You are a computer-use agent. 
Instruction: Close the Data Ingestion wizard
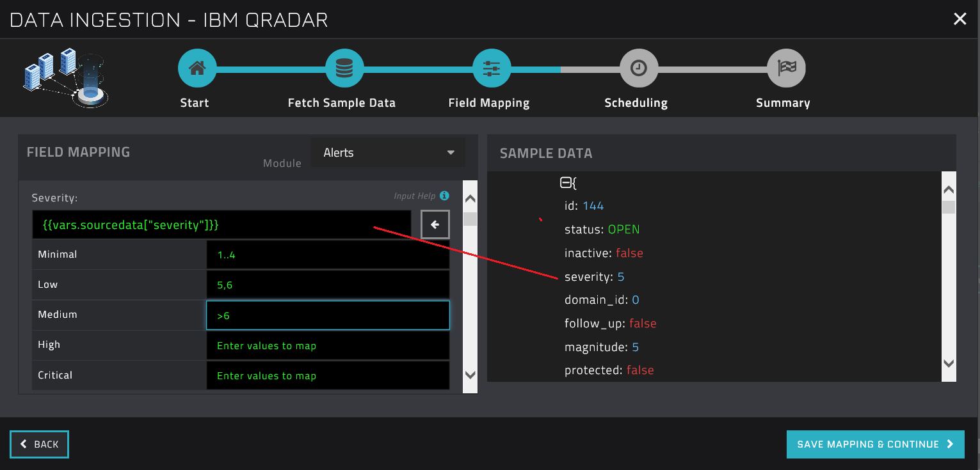pyautogui.click(x=960, y=19)
